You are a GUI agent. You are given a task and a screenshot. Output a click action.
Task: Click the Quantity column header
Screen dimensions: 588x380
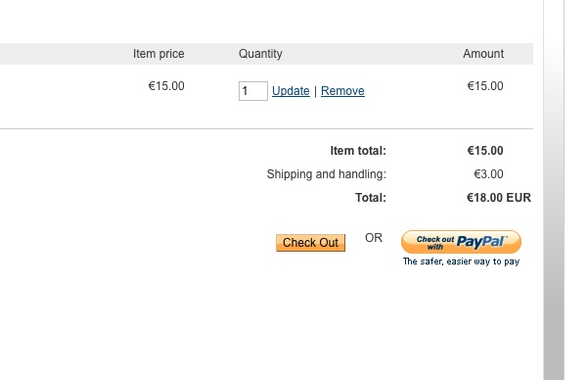pos(260,54)
